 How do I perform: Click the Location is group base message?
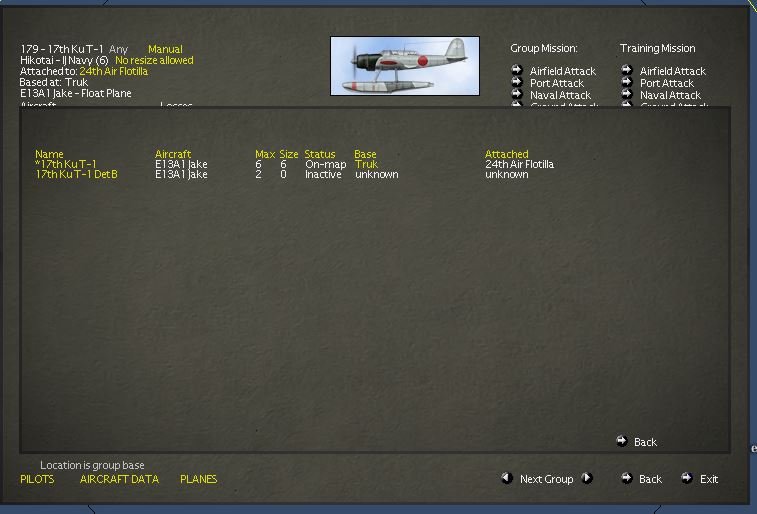(92, 465)
